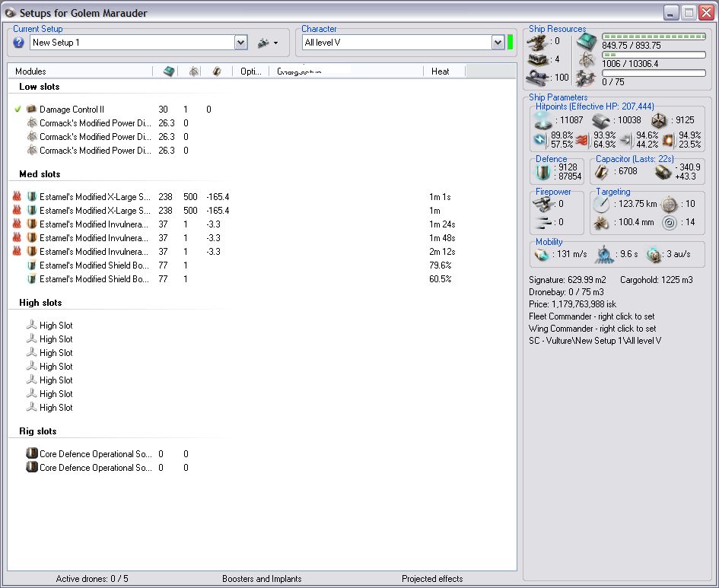The height and width of the screenshot is (588, 719).
Task: Open the Current Setup dropdown arrow
Action: tap(241, 43)
